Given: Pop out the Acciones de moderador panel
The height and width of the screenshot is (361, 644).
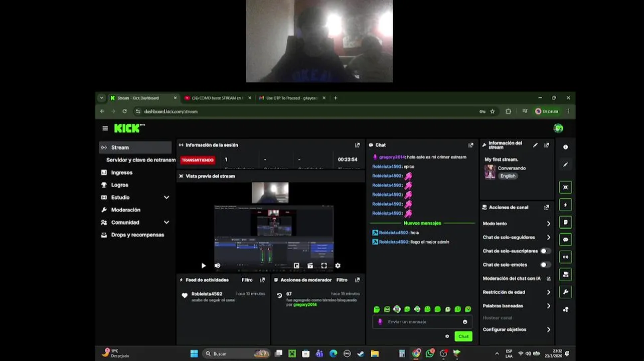Looking at the screenshot, I should (x=357, y=280).
